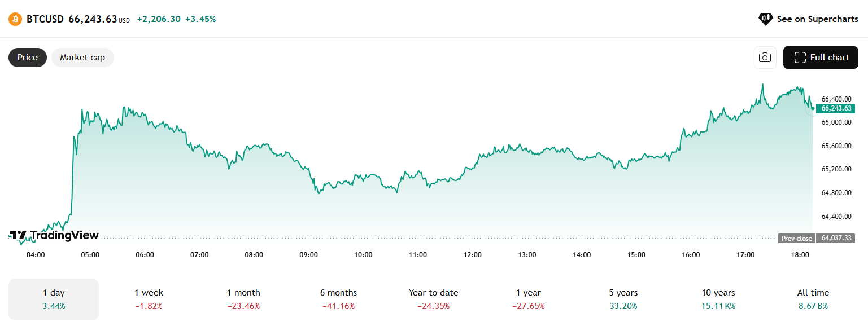Select the 1 day range
Viewport: 868px width, 335px height.
click(54, 299)
